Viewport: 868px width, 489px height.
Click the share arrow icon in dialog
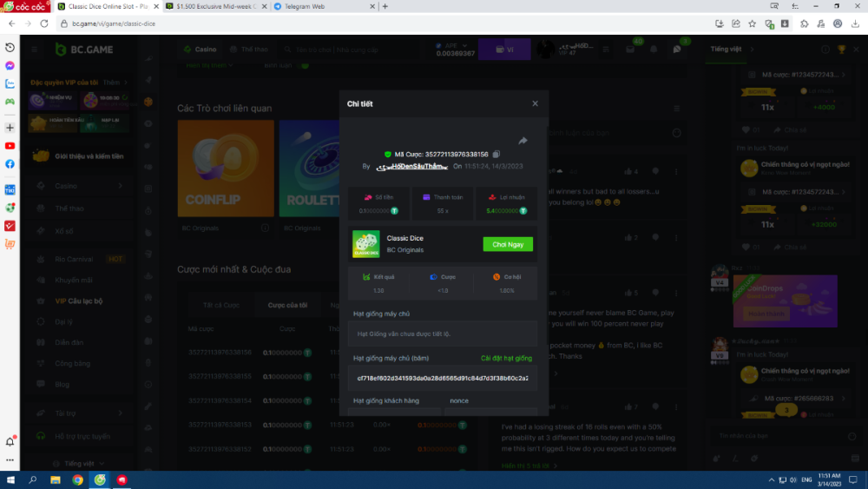point(523,141)
